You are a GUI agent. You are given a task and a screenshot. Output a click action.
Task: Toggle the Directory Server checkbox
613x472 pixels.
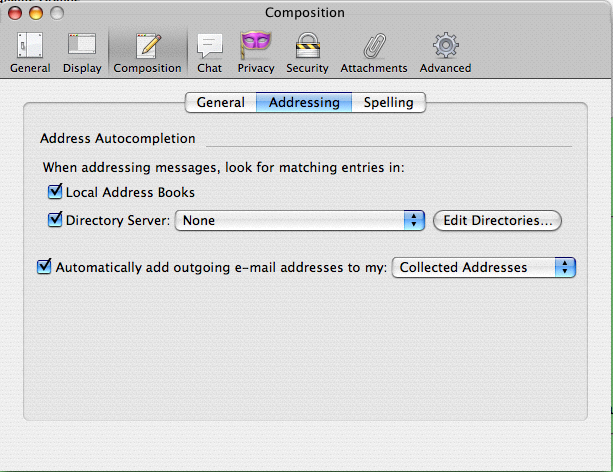tap(55, 220)
